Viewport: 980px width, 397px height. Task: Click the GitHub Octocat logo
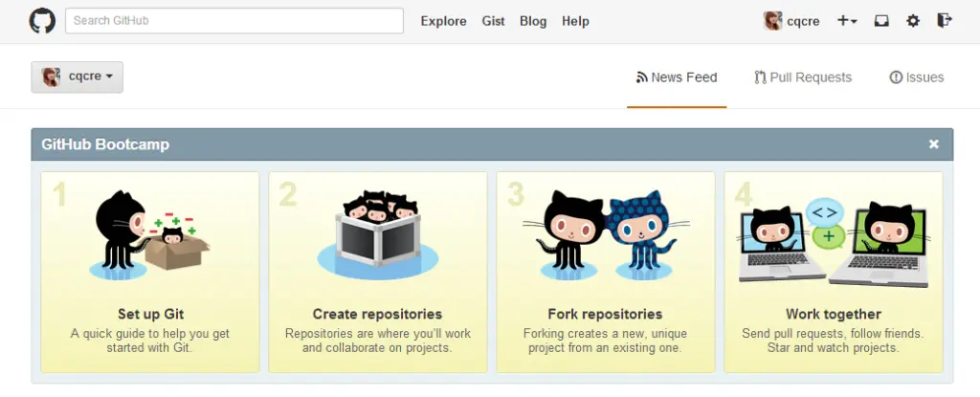coord(42,21)
